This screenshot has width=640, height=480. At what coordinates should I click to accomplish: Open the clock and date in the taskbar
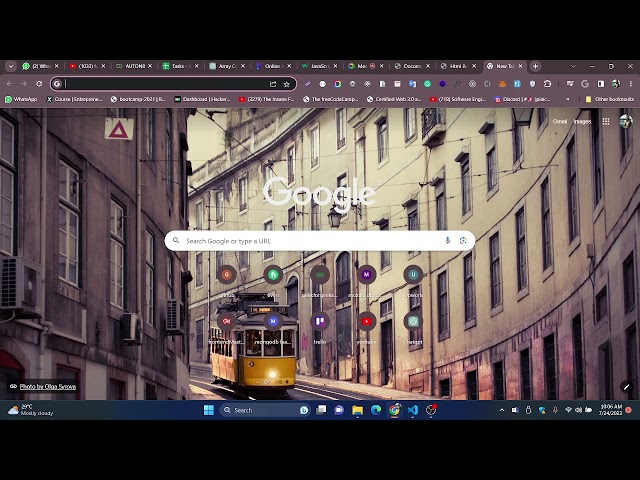click(610, 410)
